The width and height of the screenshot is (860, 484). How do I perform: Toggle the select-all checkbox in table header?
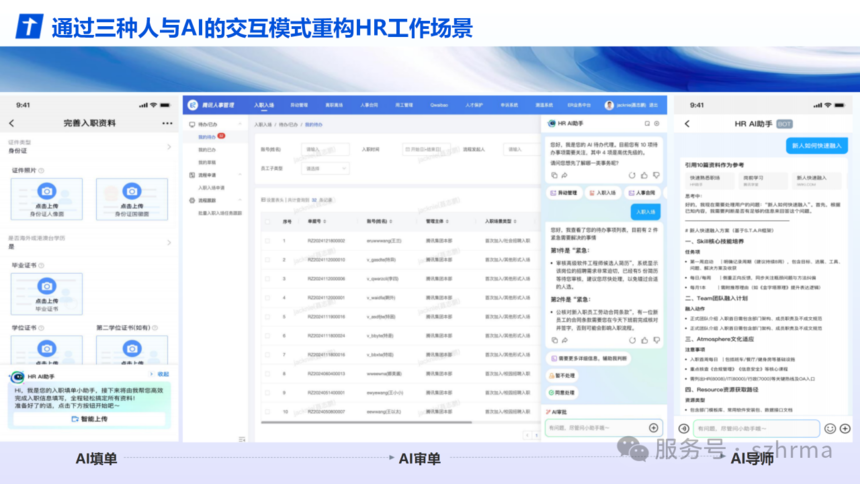[x=266, y=222]
